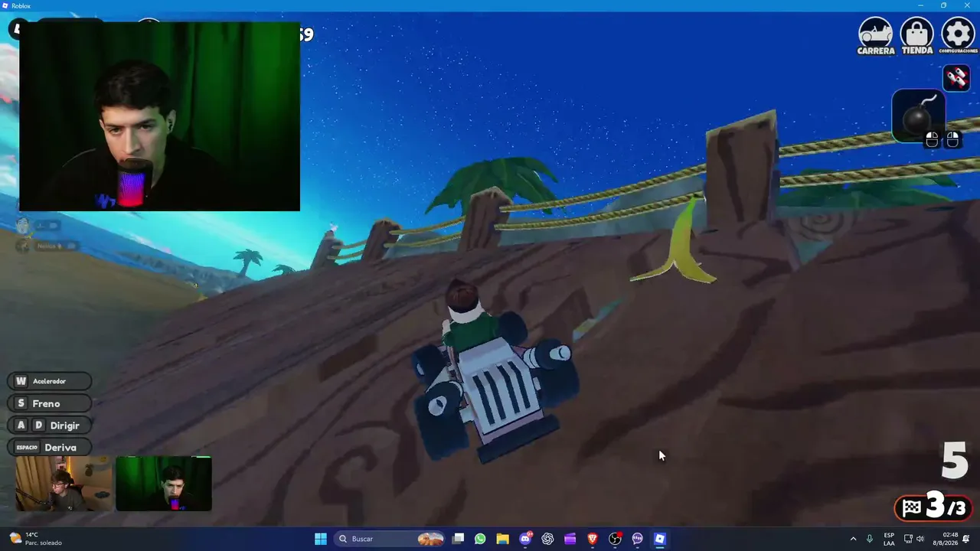Click the right mouse-button hint icon
This screenshot has height=551, width=980.
coord(952,139)
